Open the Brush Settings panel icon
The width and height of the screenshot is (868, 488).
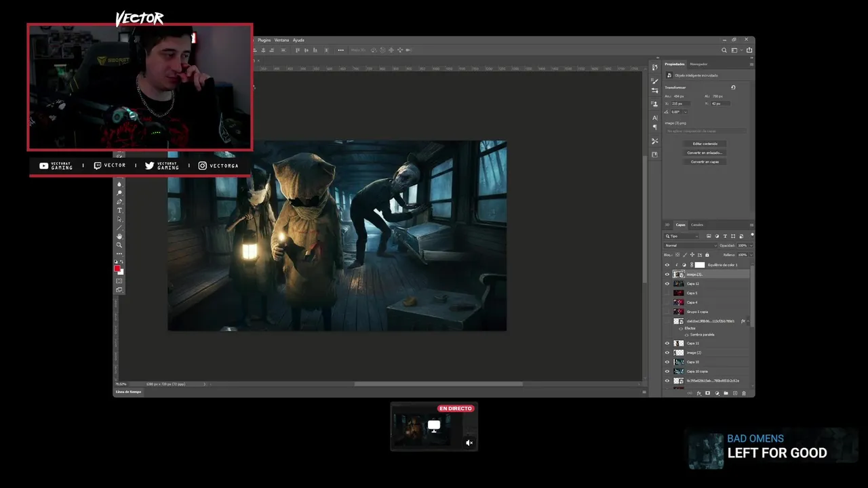click(655, 90)
